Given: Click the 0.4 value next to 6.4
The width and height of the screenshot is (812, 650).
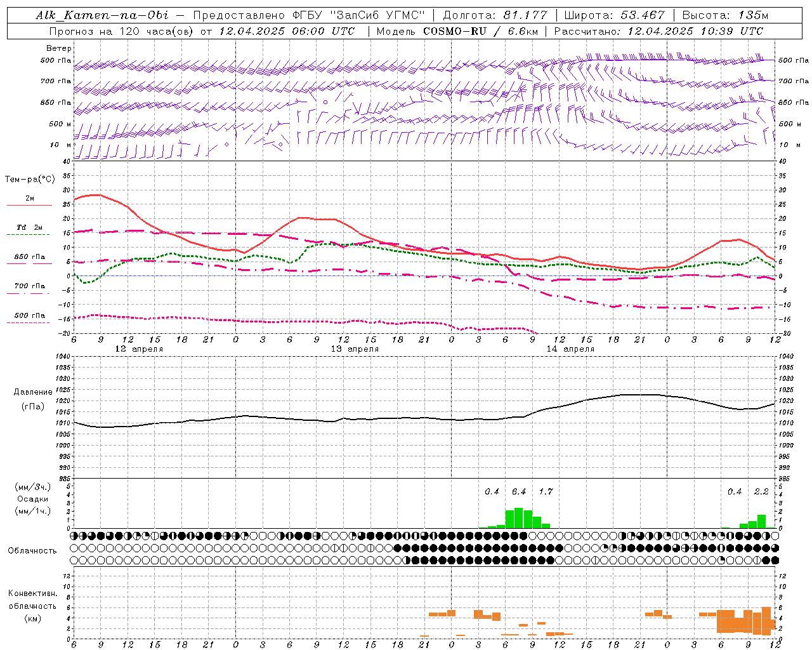Looking at the screenshot, I should point(492,491).
